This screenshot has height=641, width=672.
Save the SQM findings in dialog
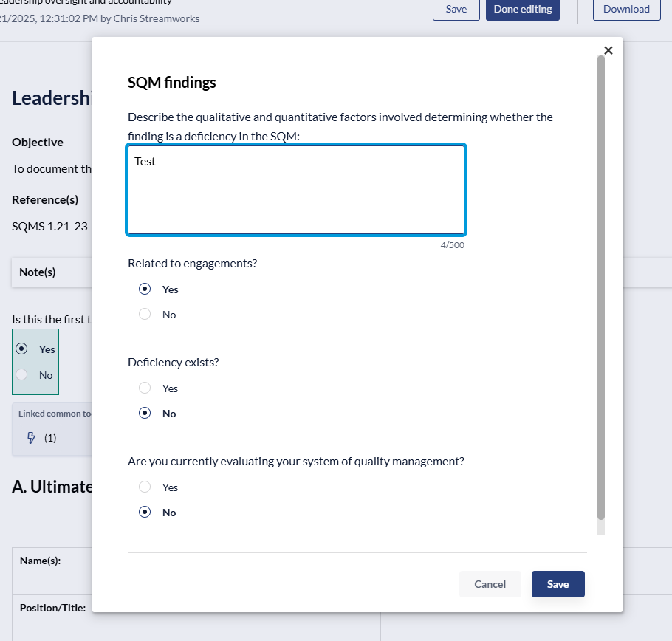click(558, 584)
